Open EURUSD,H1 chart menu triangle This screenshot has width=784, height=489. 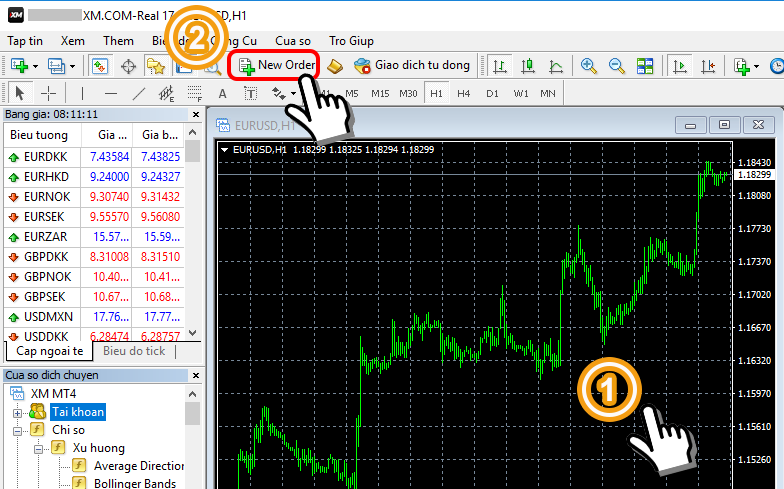coord(224,150)
